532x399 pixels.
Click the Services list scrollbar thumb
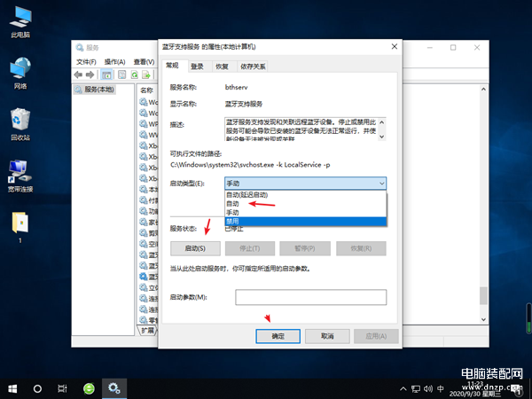point(483,295)
